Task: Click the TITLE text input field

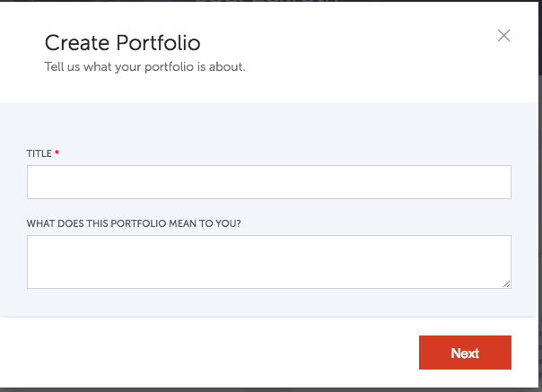Action: [269, 182]
